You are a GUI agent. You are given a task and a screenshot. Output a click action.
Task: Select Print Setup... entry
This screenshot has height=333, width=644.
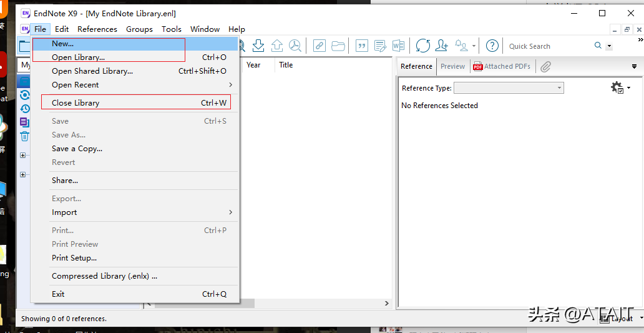(135, 258)
